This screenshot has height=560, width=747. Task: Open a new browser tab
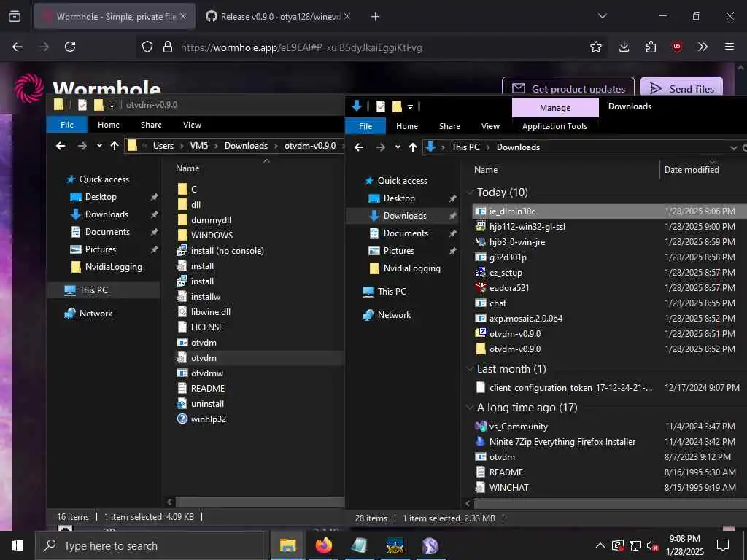pyautogui.click(x=376, y=17)
